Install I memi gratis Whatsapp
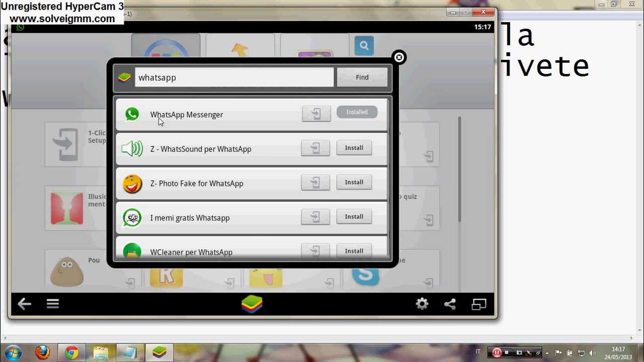Viewport: 644px width, 362px height. (x=354, y=217)
